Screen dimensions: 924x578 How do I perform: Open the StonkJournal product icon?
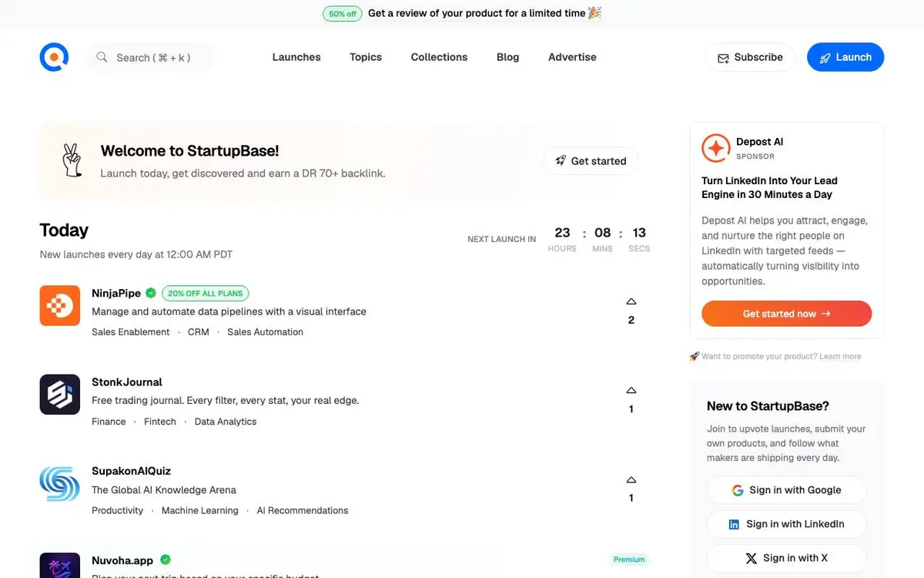coord(60,395)
